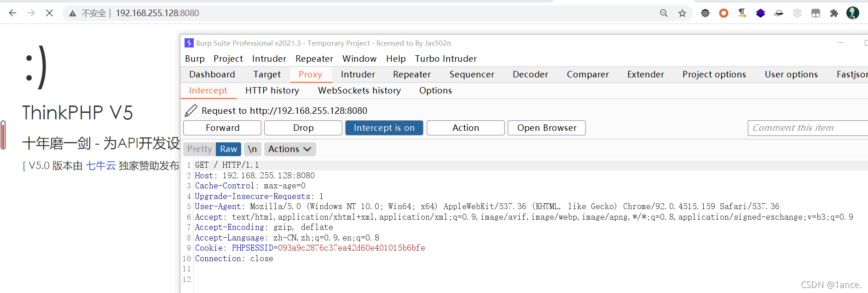
Task: Open the Turbo Intruder menu
Action: coord(446,59)
